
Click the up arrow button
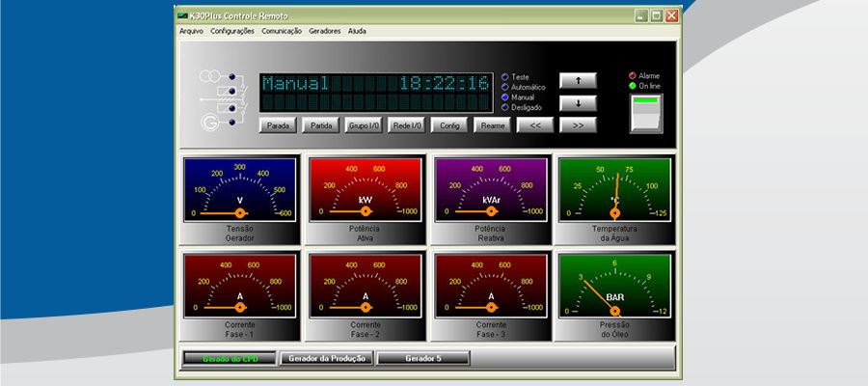[578, 80]
